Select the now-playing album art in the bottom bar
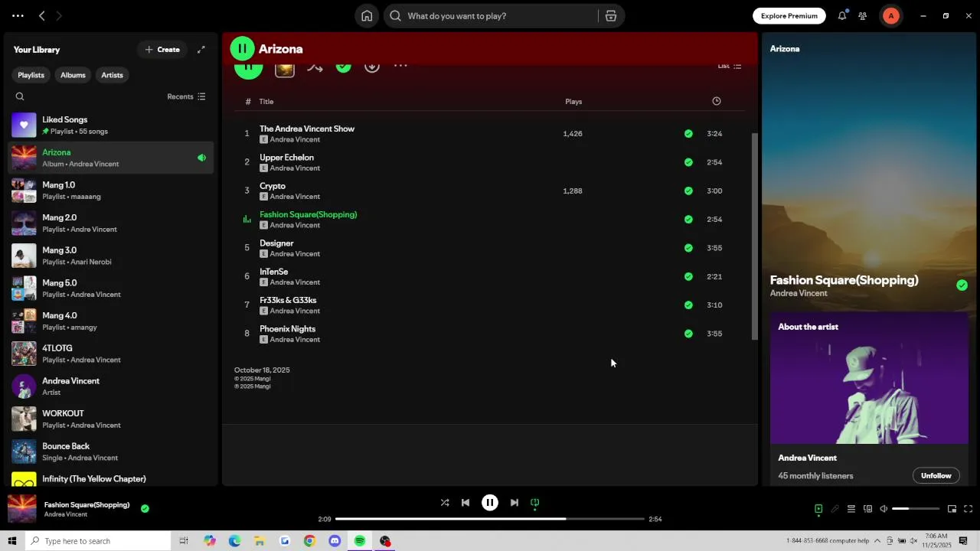This screenshot has height=551, width=980. point(22,509)
